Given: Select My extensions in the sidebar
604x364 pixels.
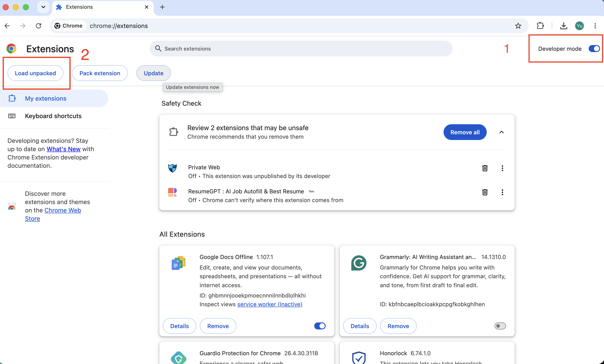Looking at the screenshot, I should click(54, 98).
